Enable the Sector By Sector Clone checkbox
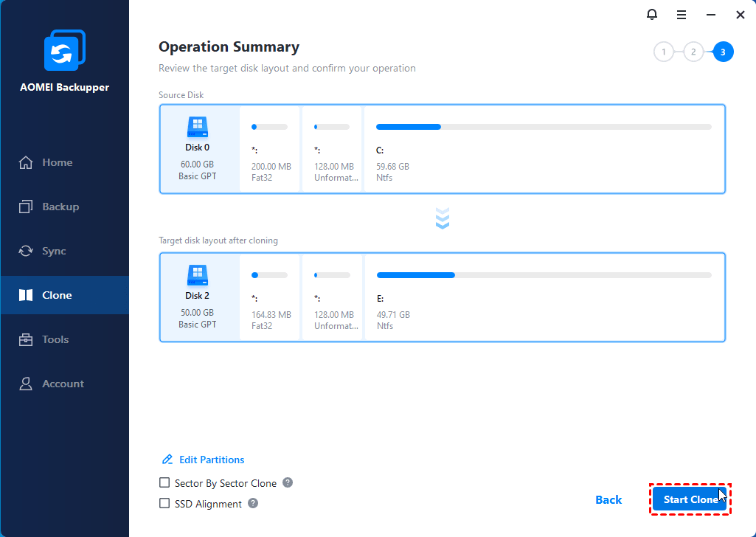756x537 pixels. (x=164, y=483)
